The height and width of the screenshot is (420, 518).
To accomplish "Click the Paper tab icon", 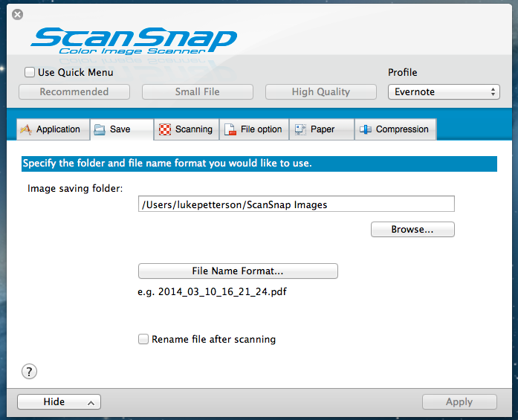I will coord(300,129).
